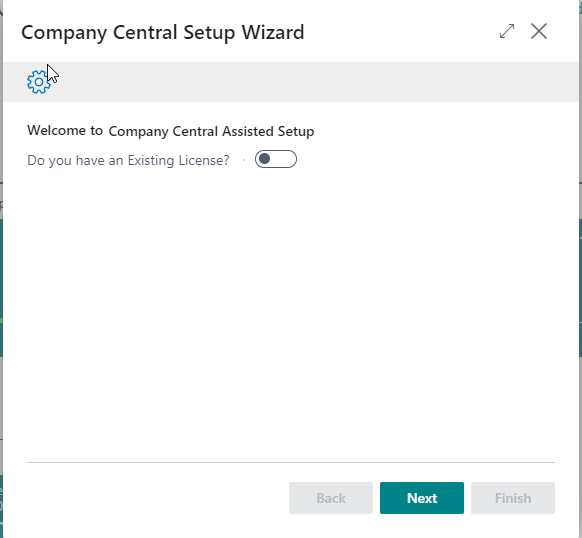Click the 'Company Central Setup Wizard' title

tap(163, 33)
